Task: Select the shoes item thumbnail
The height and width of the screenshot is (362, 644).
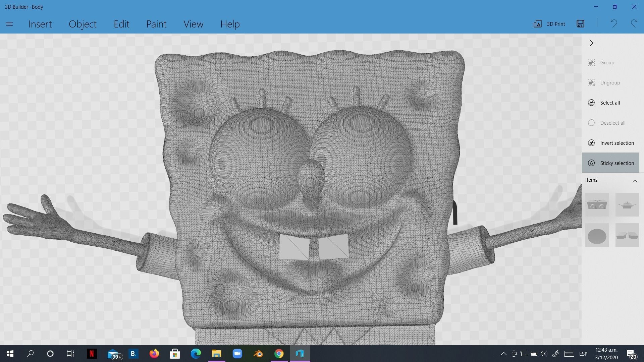Action: [x=627, y=235]
